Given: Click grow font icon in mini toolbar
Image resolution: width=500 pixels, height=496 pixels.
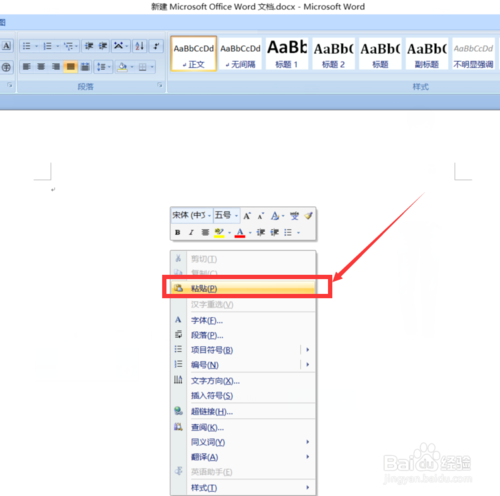Looking at the screenshot, I should [247, 216].
